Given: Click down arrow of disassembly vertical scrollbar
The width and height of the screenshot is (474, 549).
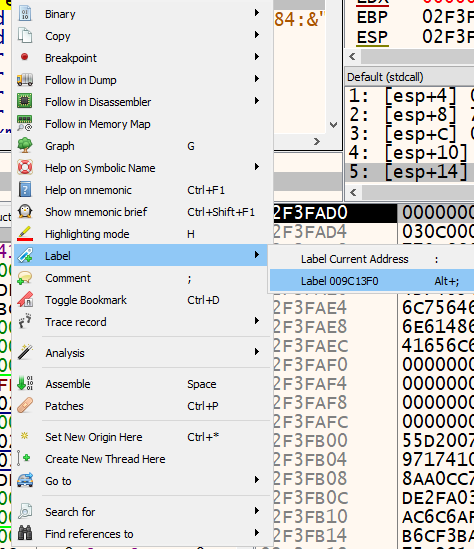Looking at the screenshot, I should (x=334, y=124).
